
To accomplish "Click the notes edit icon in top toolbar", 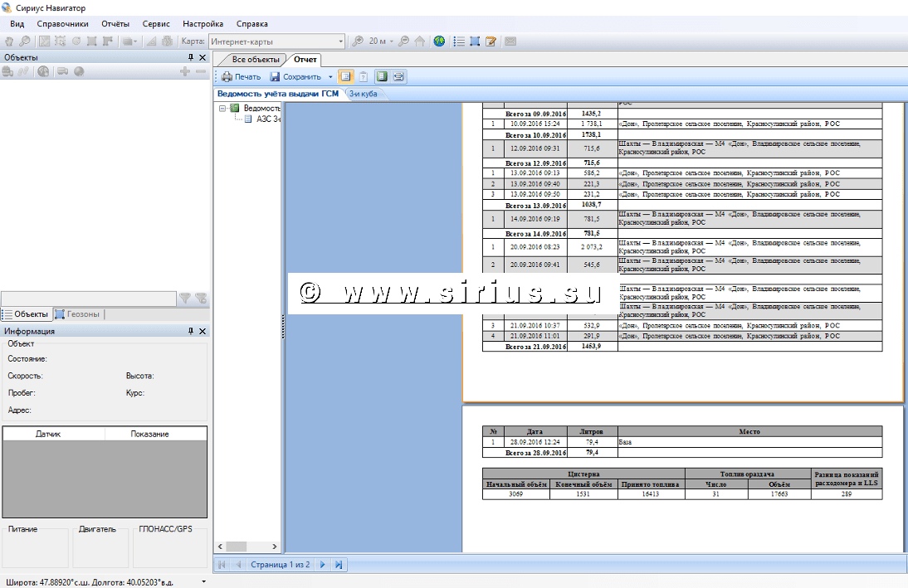I will [491, 41].
